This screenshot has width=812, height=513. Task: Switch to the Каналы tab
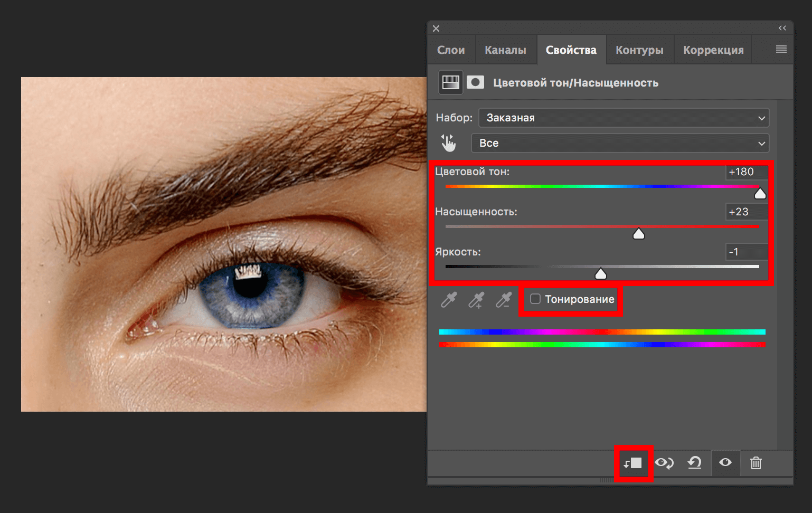coord(505,49)
